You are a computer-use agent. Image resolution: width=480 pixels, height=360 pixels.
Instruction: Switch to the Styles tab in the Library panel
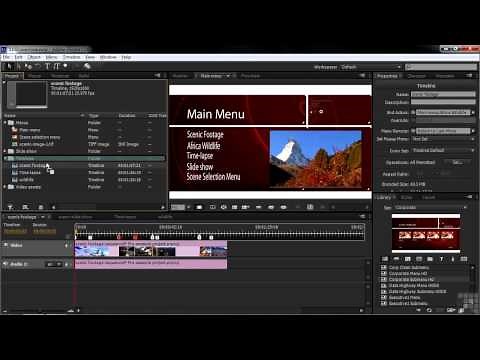coord(406,197)
